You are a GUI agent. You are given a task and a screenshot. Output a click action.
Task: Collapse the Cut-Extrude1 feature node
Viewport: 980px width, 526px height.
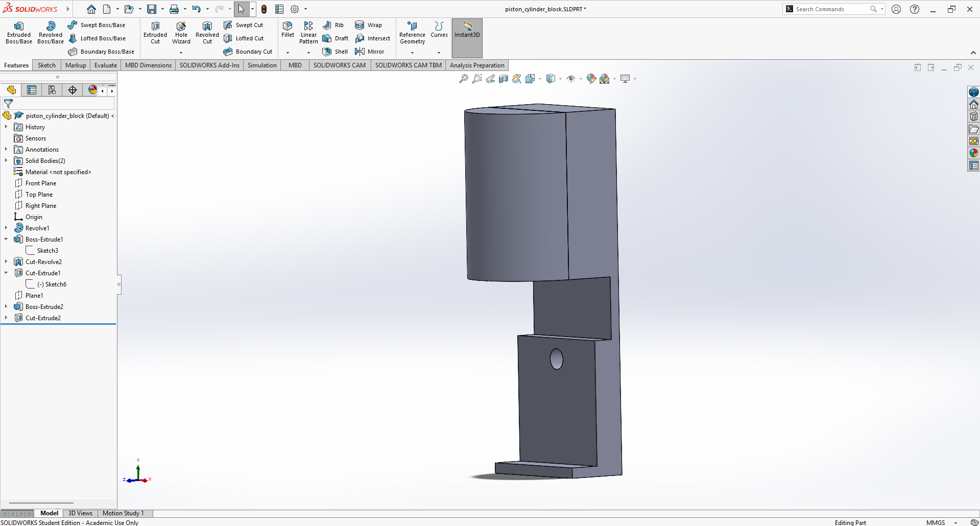(x=6, y=273)
